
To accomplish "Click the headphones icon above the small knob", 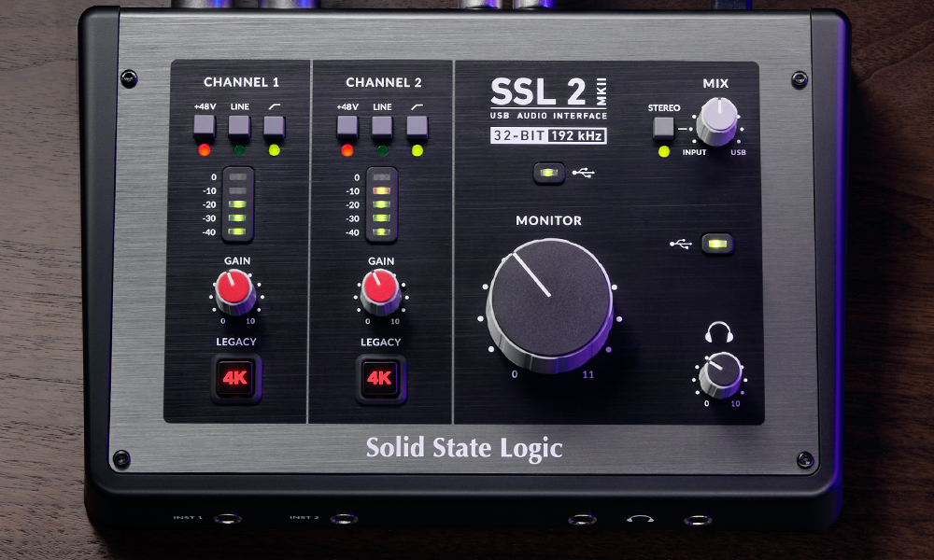I will [x=719, y=332].
